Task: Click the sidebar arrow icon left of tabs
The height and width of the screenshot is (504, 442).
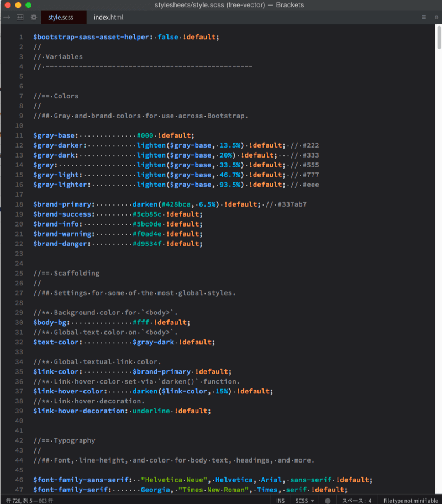Action: pyautogui.click(x=7, y=17)
